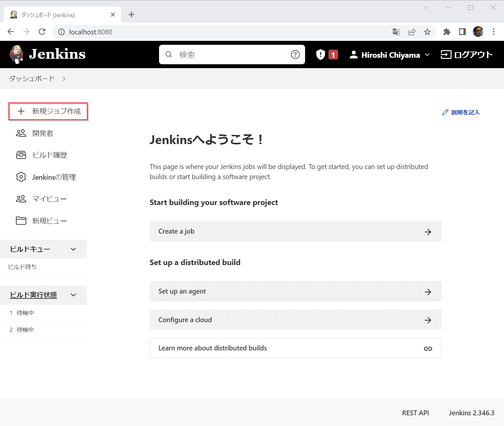Image resolution: width=504 pixels, height=426 pixels.
Task: Close the Jenkins browser tab
Action: pyautogui.click(x=113, y=15)
